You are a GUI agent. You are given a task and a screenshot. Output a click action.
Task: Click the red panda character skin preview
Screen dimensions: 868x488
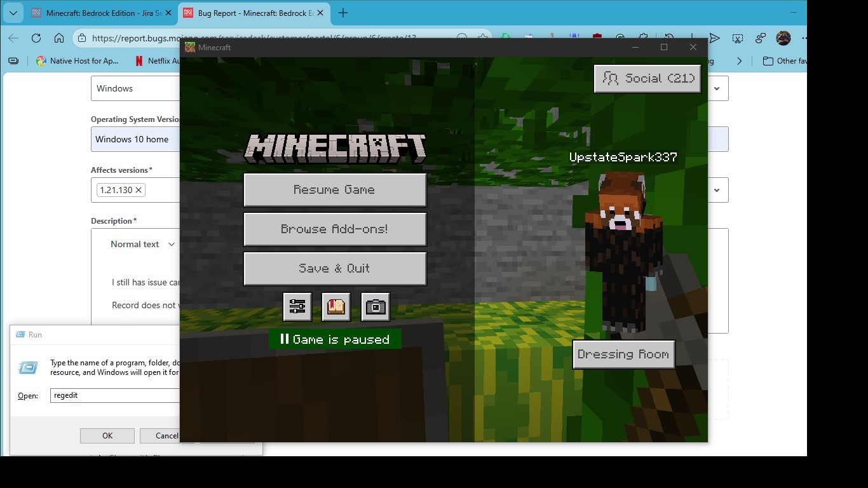click(x=623, y=253)
